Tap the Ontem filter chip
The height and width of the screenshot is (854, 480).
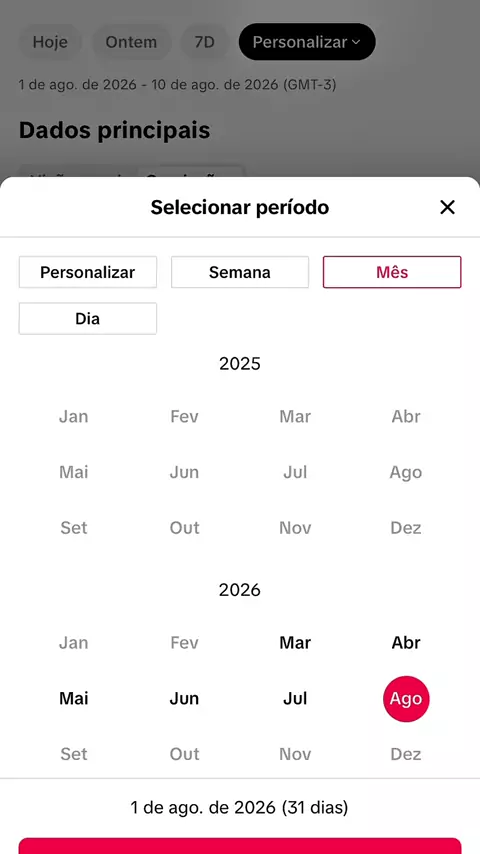[x=131, y=42]
